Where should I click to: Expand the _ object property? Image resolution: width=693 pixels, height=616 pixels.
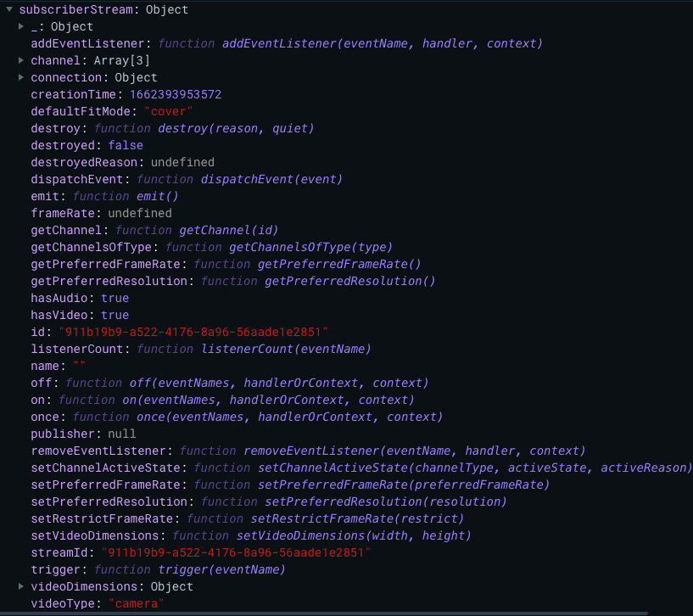pos(20,26)
